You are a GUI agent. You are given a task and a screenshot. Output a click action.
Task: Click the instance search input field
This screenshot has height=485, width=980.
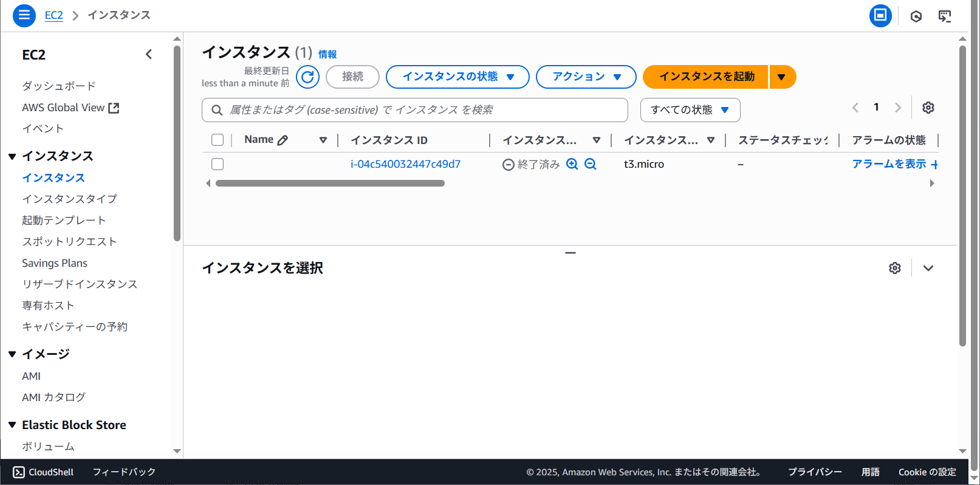(419, 110)
